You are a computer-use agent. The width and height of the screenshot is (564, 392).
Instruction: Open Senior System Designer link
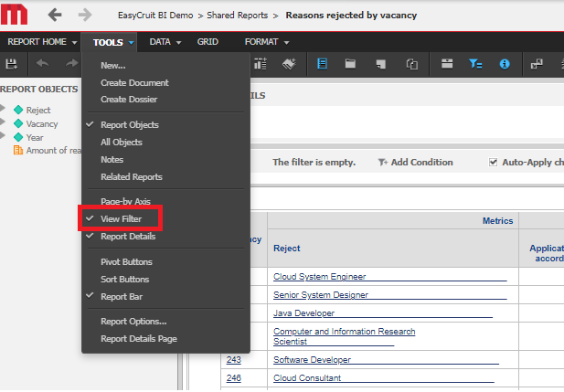(x=321, y=295)
